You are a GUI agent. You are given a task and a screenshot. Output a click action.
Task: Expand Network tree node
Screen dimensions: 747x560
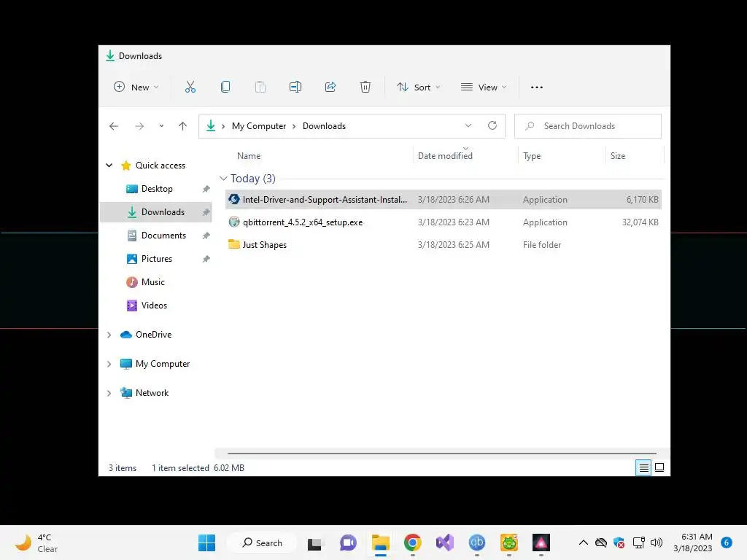(109, 393)
